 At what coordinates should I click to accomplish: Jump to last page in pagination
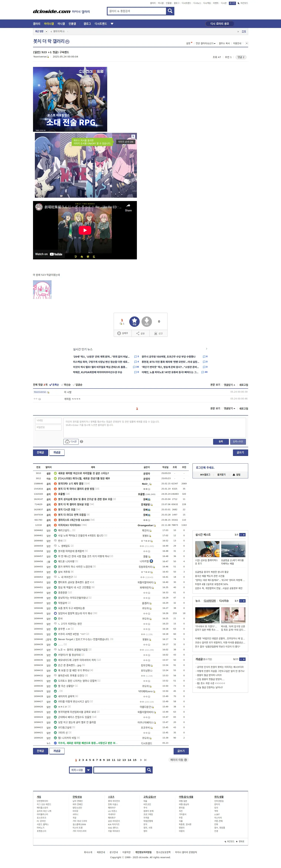click(x=145, y=760)
